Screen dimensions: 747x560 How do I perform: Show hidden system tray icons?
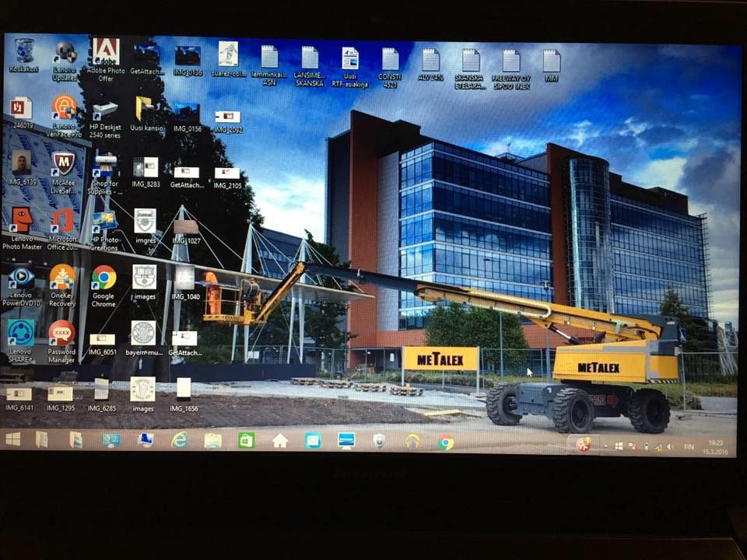(605, 446)
